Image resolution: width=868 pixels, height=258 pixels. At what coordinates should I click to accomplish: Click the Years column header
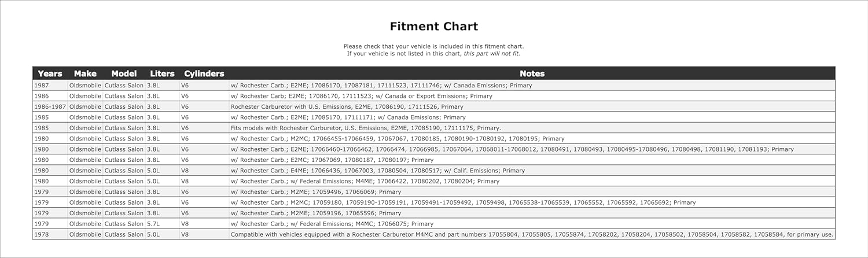coord(50,73)
